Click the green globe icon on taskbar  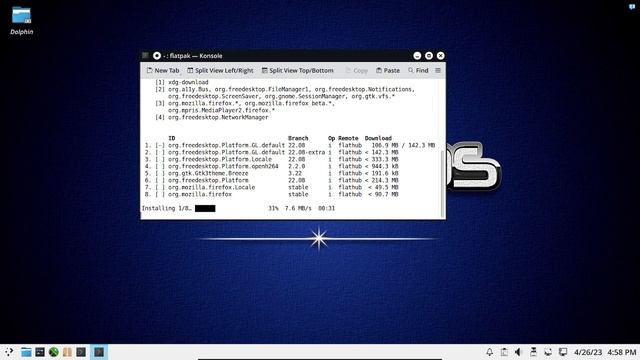tap(53, 352)
